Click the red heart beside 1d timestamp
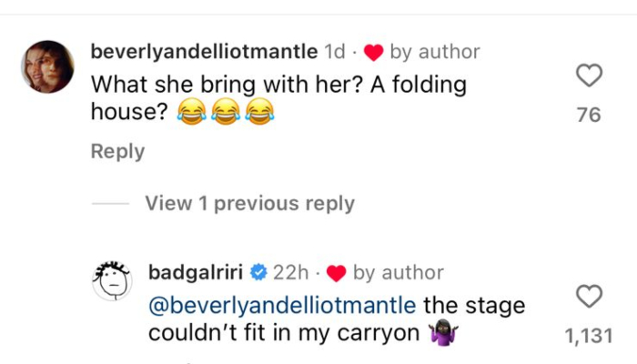 pyautogui.click(x=372, y=53)
